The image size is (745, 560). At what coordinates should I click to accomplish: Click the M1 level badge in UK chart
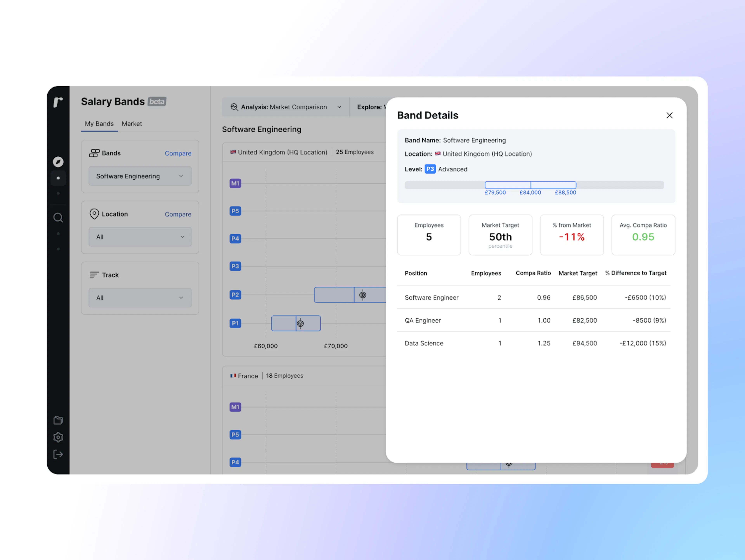[235, 183]
